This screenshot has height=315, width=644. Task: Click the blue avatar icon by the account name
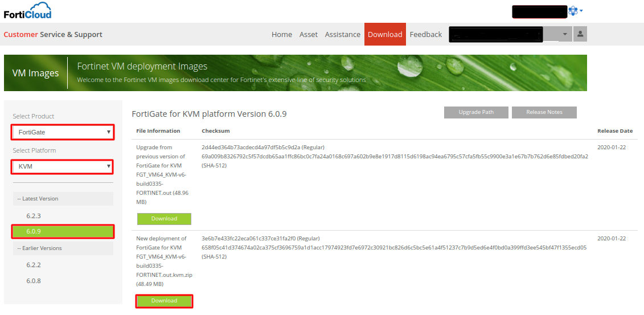tap(573, 11)
